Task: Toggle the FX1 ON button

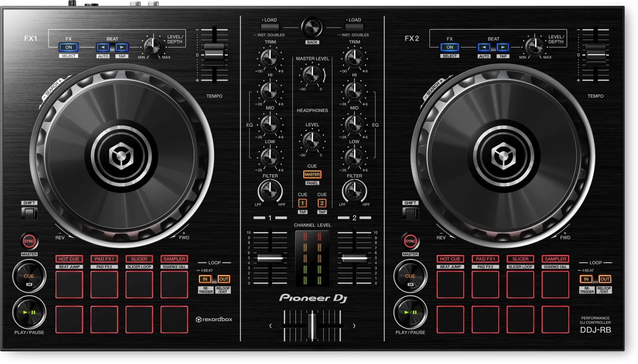Action: tap(69, 47)
